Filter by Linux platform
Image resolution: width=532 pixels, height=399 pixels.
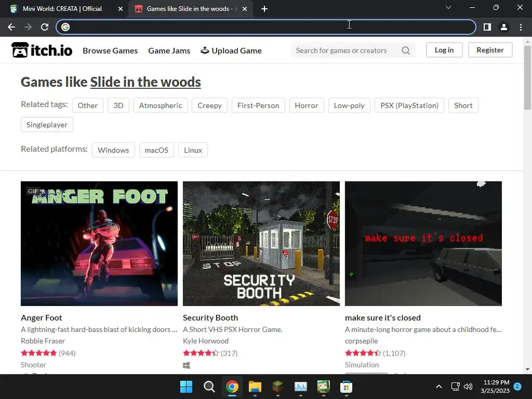pyautogui.click(x=193, y=150)
